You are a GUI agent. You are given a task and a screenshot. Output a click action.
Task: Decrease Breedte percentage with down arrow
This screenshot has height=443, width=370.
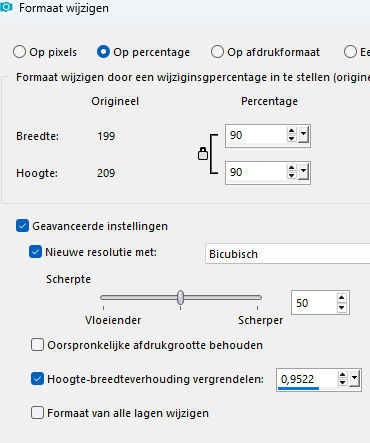click(x=292, y=138)
